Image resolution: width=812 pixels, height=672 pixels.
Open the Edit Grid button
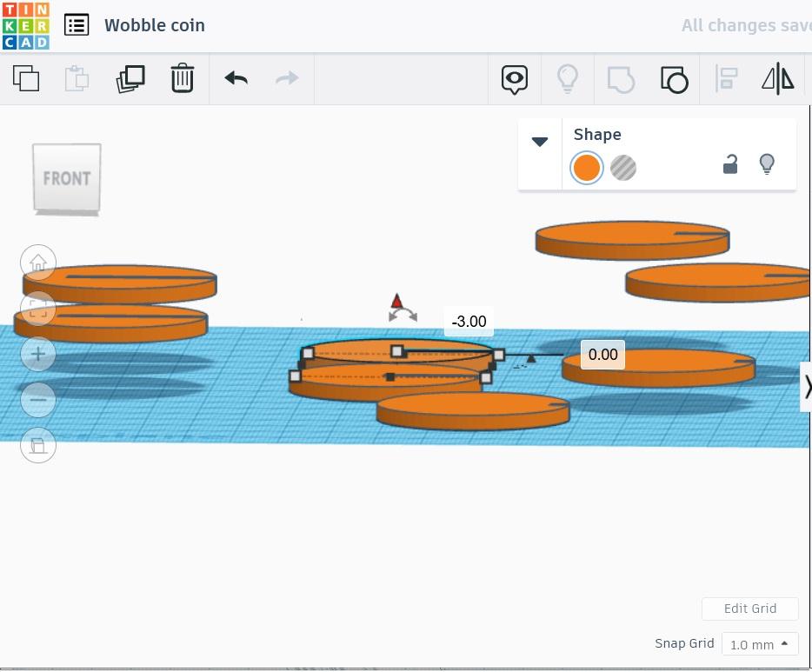750,609
